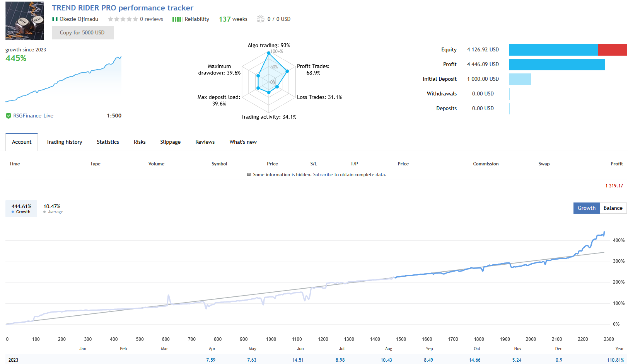
Task: Toggle the 10.47% Average legend box
Action: click(53, 209)
